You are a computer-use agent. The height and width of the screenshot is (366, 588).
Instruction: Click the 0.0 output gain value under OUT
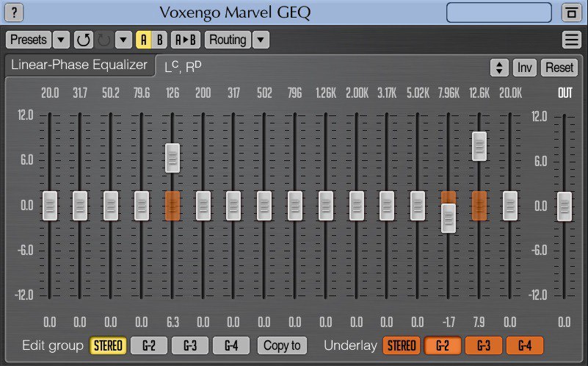(565, 322)
